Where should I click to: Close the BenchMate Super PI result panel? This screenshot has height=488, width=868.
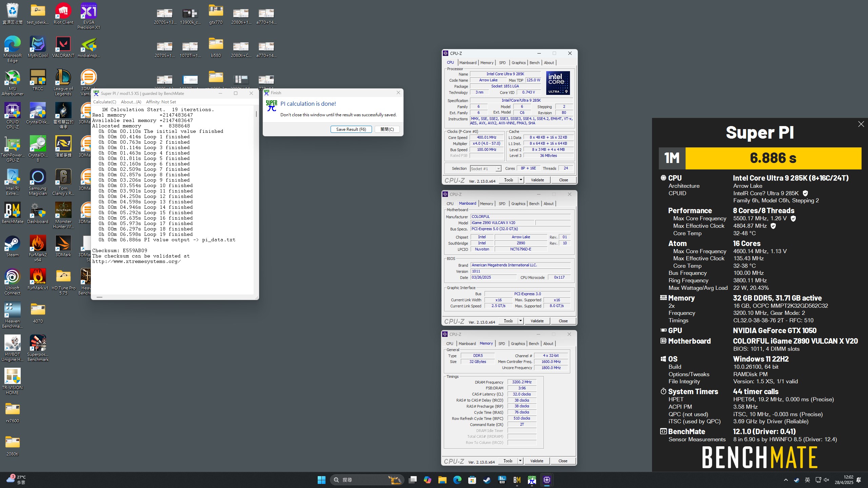click(861, 124)
